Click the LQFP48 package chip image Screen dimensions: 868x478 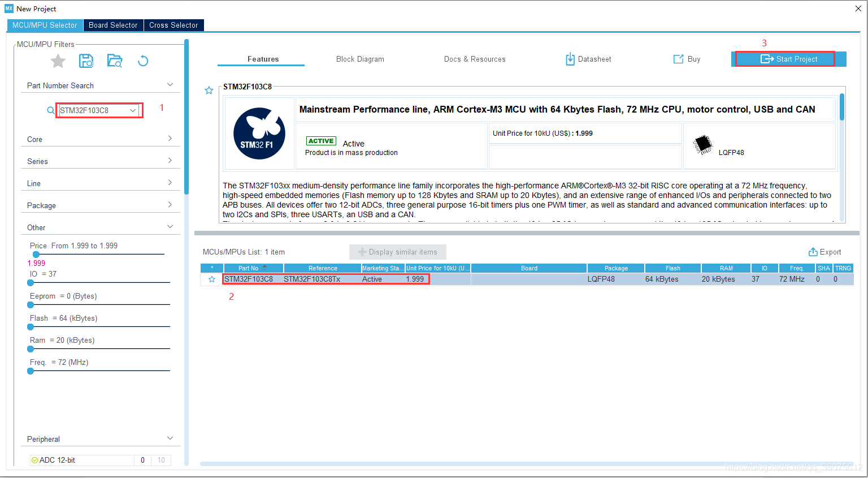(703, 144)
